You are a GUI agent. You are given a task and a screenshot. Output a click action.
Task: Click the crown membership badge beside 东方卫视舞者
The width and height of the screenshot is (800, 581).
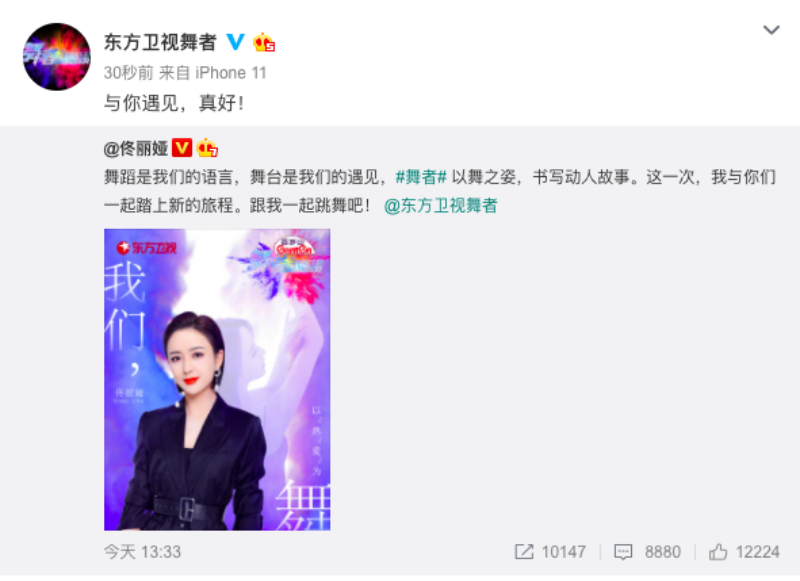pos(264,42)
